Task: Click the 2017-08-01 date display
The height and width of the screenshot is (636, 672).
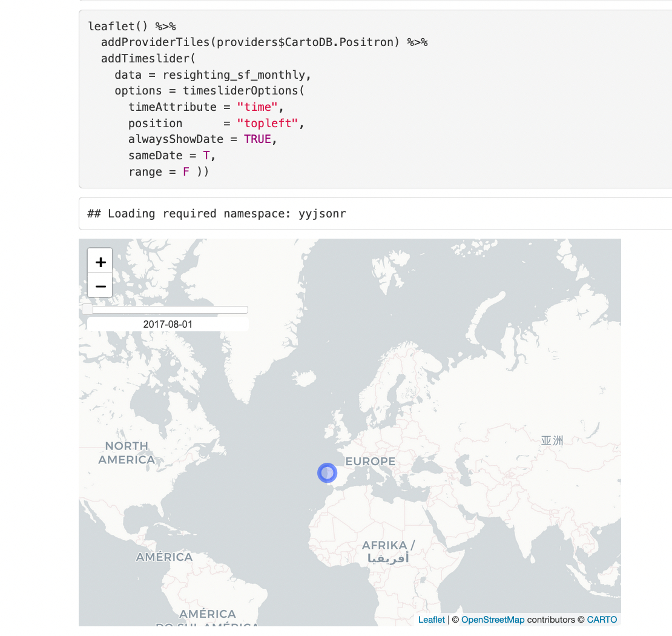Action: click(168, 325)
